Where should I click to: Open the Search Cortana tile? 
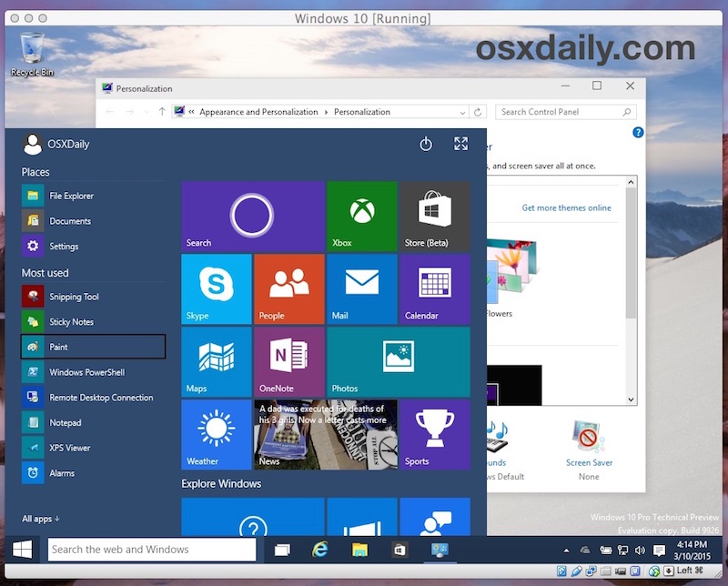click(253, 217)
